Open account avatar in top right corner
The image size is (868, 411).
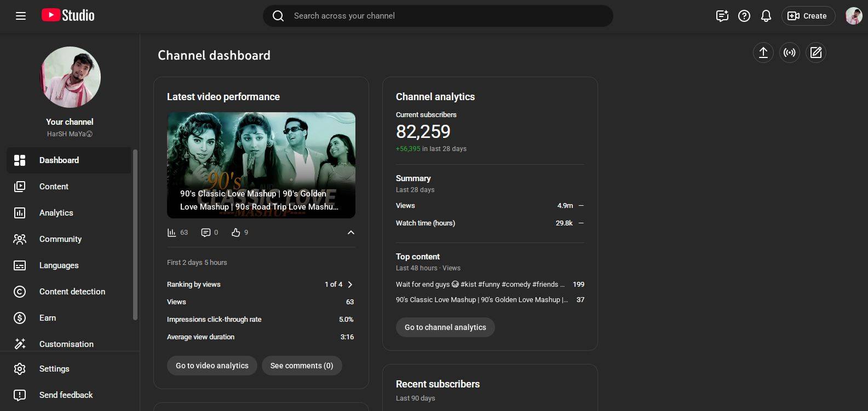tap(853, 16)
